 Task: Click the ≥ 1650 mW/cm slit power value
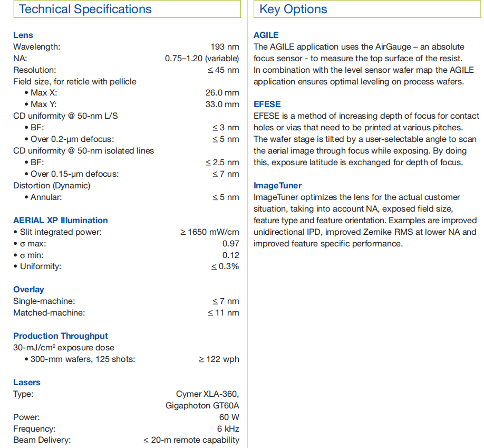(x=210, y=232)
